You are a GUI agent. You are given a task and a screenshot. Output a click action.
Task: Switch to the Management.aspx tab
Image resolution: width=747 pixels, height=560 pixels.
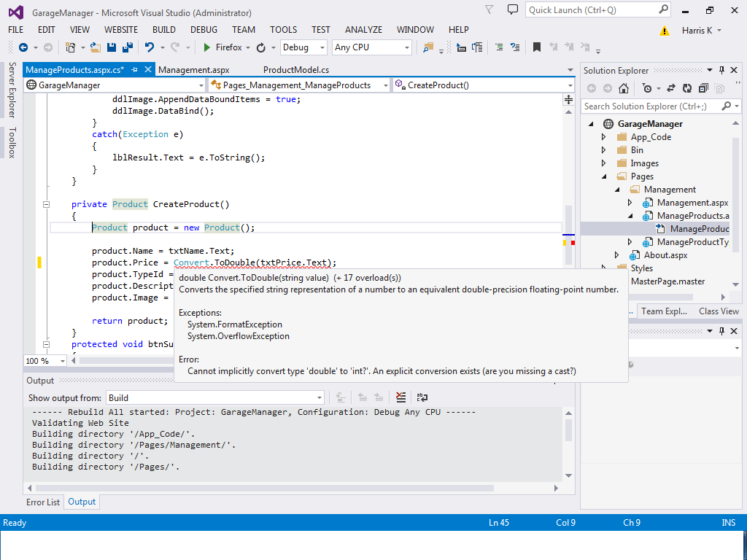(x=194, y=70)
